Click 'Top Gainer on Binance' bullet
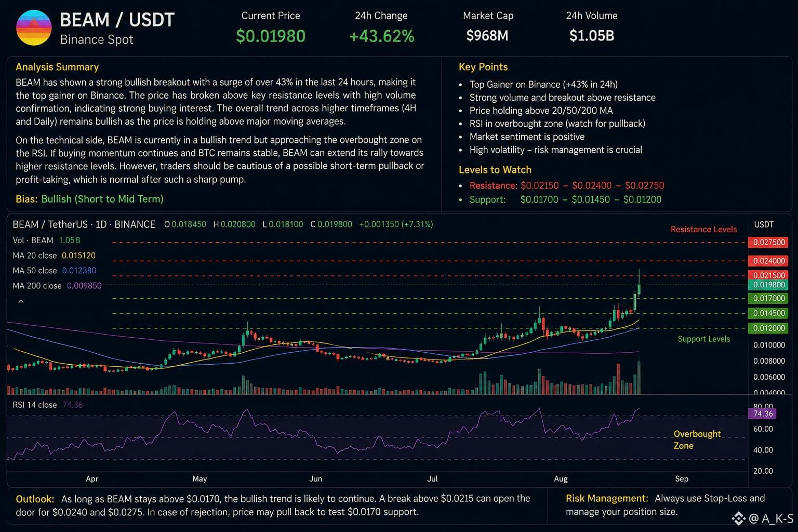Image resolution: width=798 pixels, height=532 pixels. 543,84
